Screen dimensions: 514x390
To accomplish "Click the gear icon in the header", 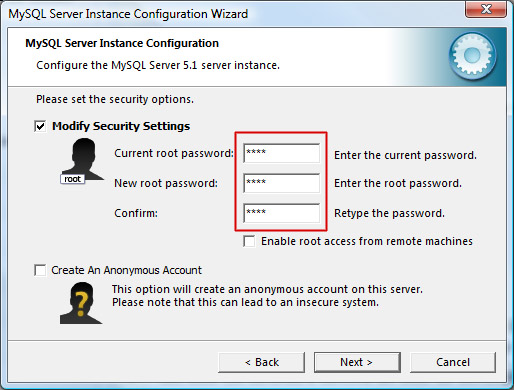I will [x=472, y=56].
